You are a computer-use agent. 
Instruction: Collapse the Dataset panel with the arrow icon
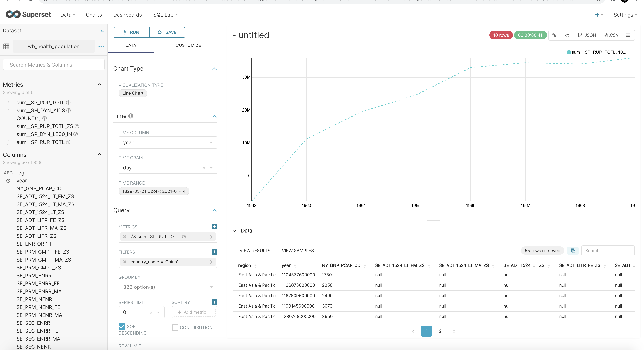pos(101,31)
